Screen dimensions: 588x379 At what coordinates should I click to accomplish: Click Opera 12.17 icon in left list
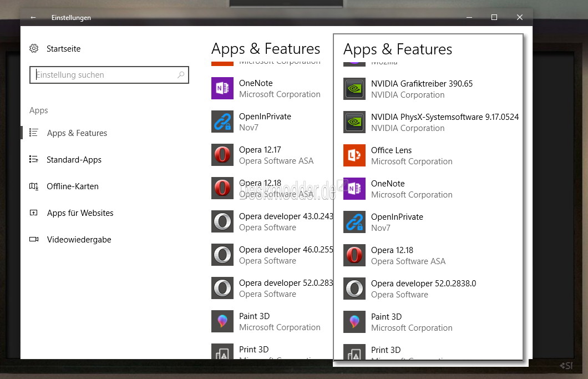(222, 155)
